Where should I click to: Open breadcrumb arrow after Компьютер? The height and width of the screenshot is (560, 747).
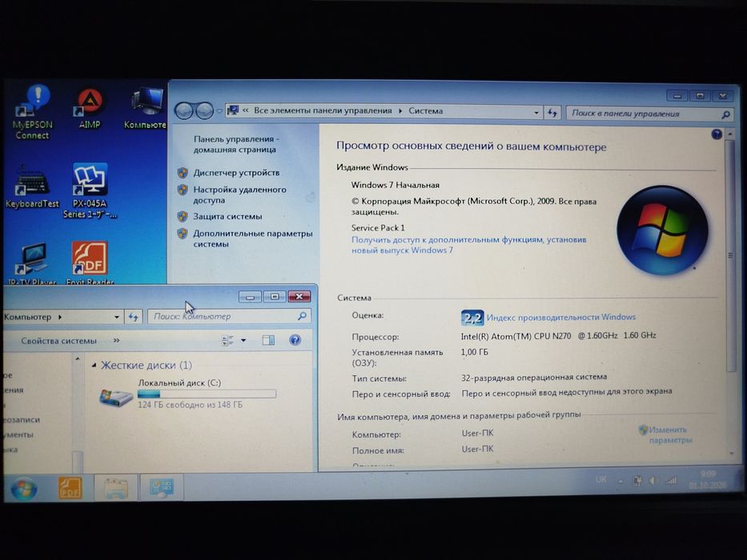pyautogui.click(x=60, y=317)
